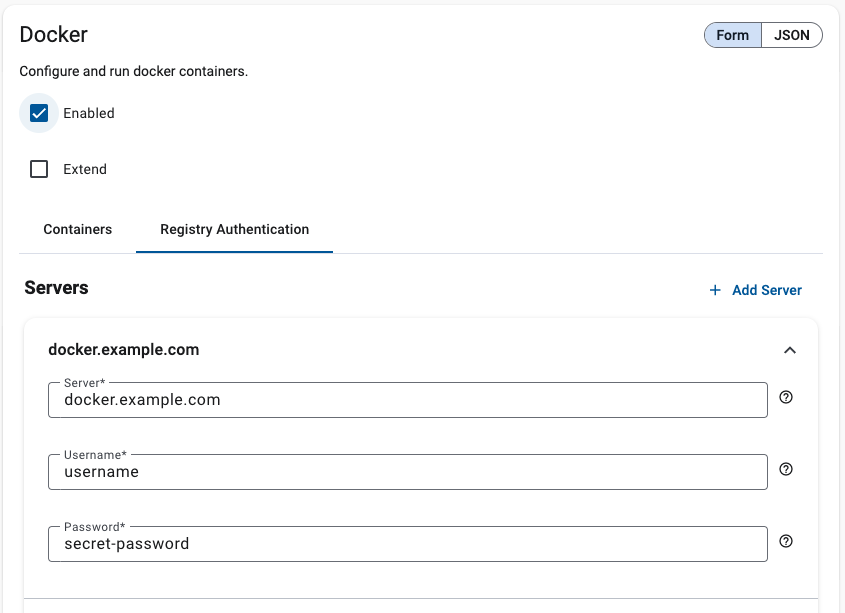
Task: Click the chevron on the docker.example.com card
Action: (789, 350)
